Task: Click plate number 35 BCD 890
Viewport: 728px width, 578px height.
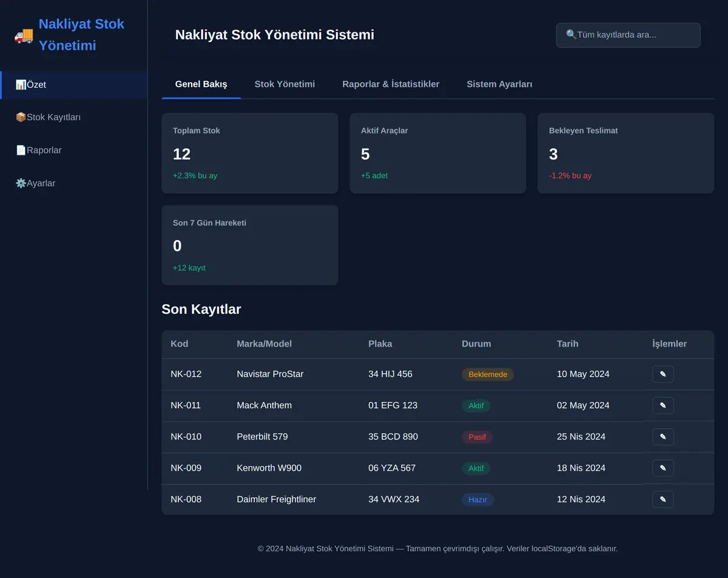Action: pyautogui.click(x=393, y=437)
